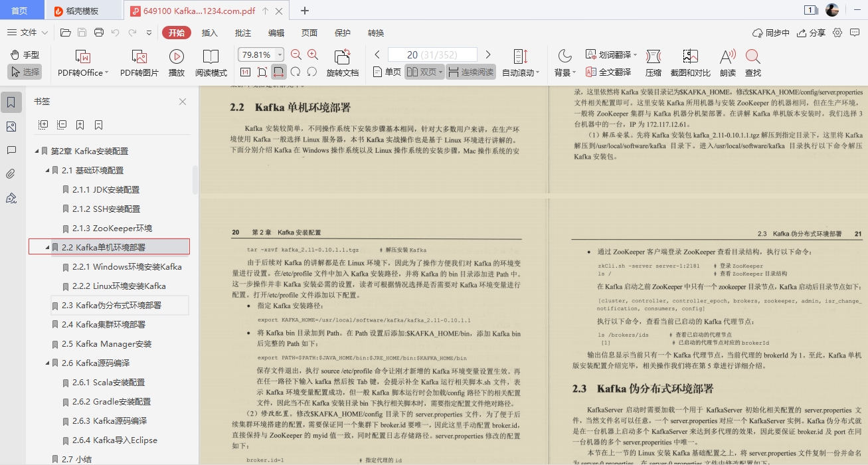Viewport: 868px width, 465px height.
Task: Open the 压缩 compress PDF tool
Action: [x=652, y=62]
